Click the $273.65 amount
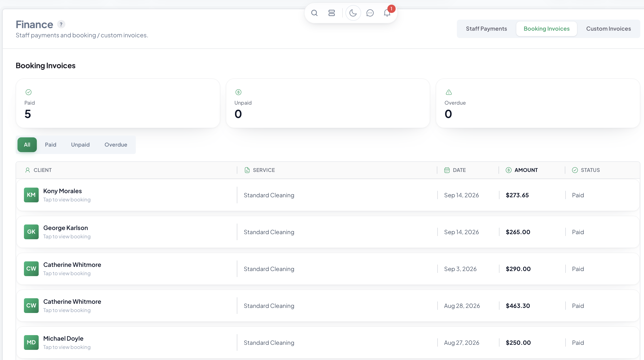This screenshot has height=360, width=644. coord(517,195)
